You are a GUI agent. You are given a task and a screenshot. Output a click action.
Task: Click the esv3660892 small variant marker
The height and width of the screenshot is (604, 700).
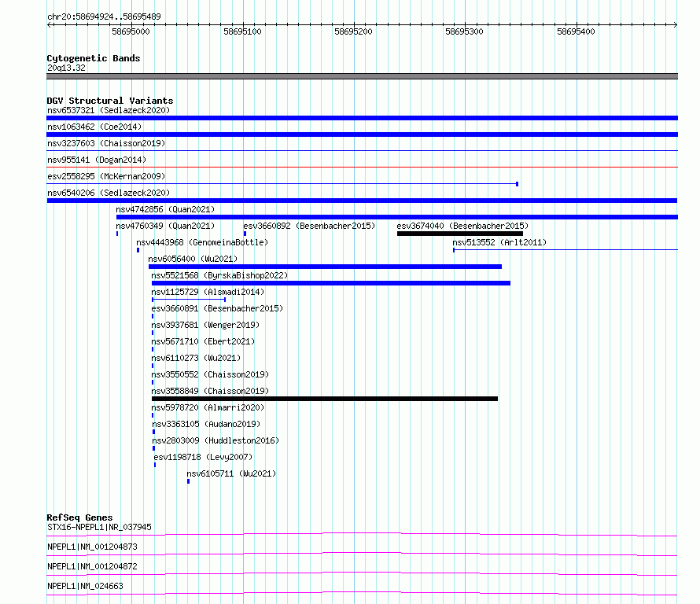point(245,234)
